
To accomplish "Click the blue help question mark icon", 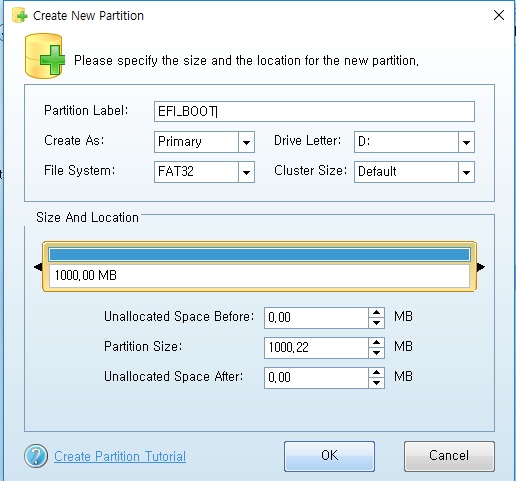I will pos(36,456).
